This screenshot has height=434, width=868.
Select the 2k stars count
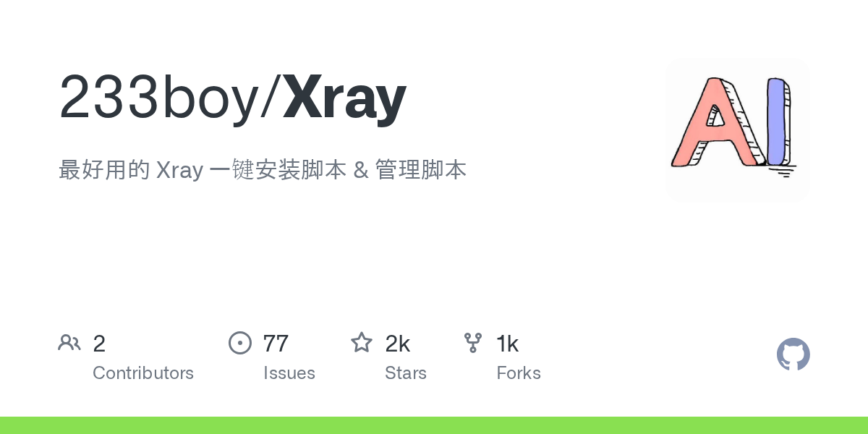pyautogui.click(x=398, y=344)
